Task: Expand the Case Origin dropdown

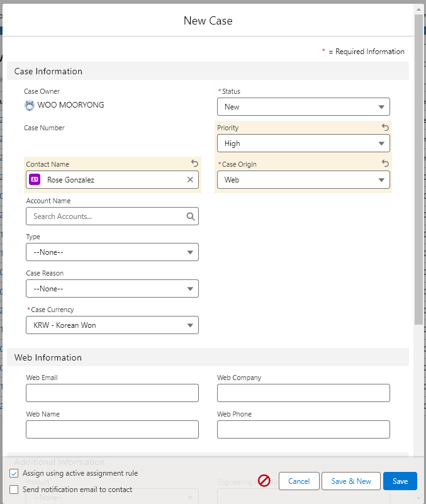Action: pos(303,180)
